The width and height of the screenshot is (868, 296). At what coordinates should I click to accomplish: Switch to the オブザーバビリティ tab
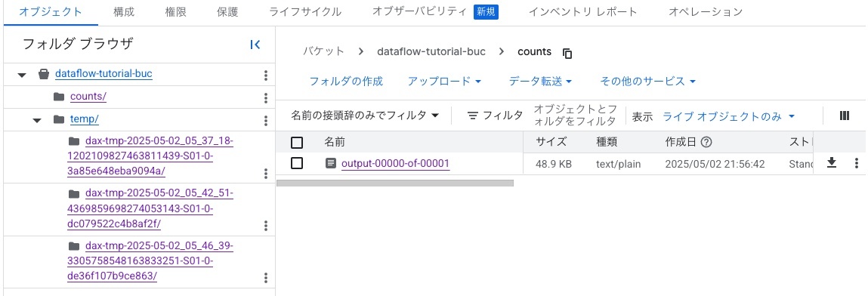click(419, 11)
